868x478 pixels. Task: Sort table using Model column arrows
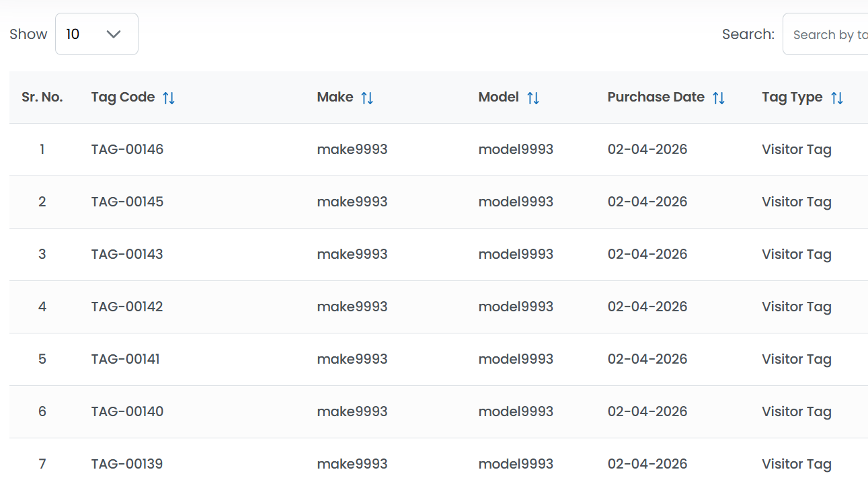coord(532,98)
